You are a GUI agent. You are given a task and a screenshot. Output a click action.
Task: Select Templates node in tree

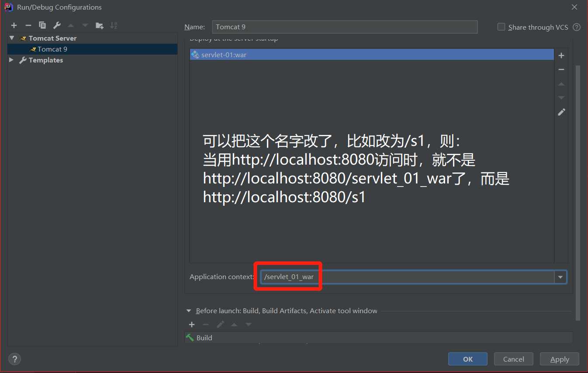(46, 60)
